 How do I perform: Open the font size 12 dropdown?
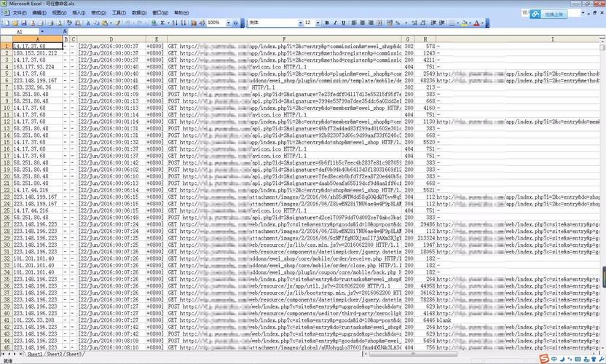(x=318, y=23)
